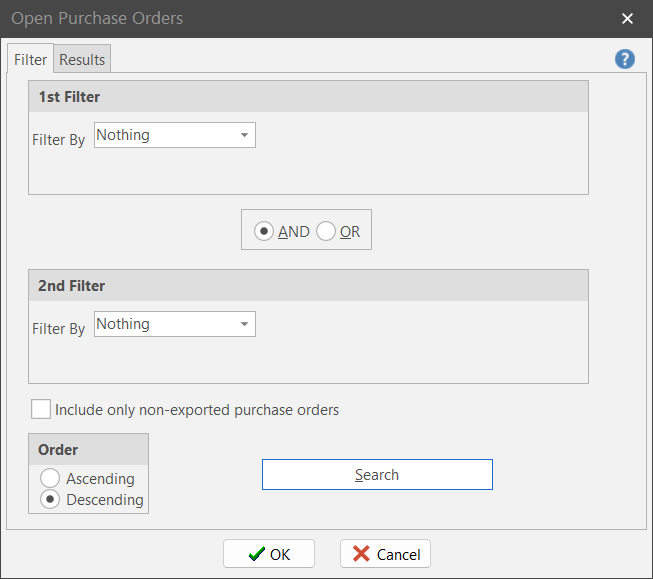Click the Order section header
Screen dimensions: 653x579
(58, 450)
